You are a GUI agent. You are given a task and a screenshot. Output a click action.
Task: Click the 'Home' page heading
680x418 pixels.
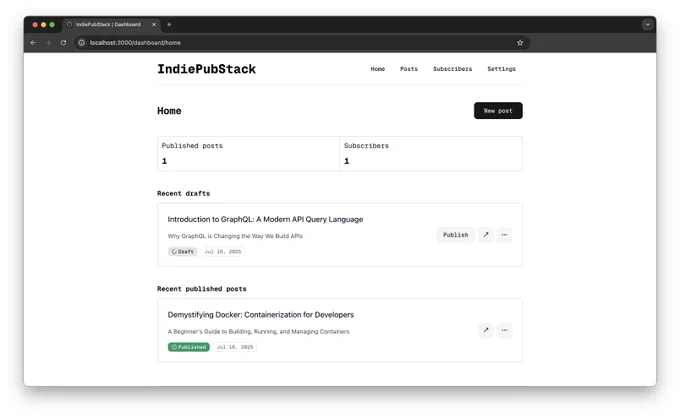[169, 111]
